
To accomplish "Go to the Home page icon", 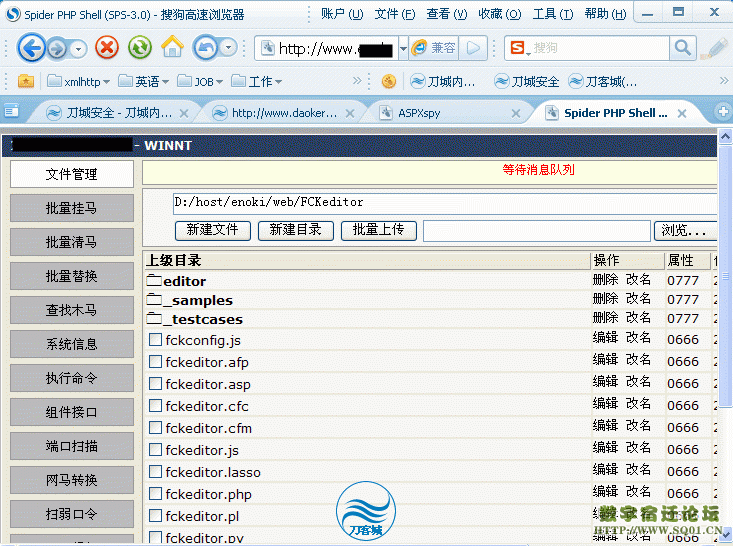I will pyautogui.click(x=172, y=47).
